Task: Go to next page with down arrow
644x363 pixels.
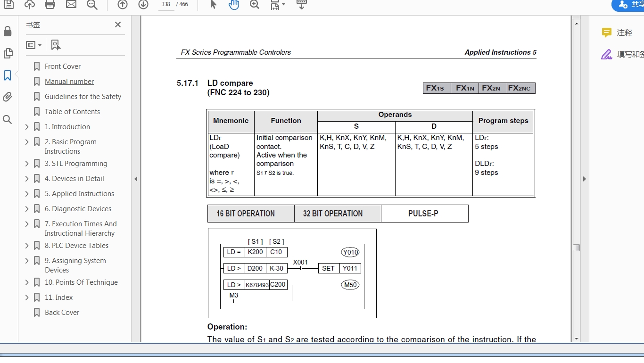Action: (143, 4)
